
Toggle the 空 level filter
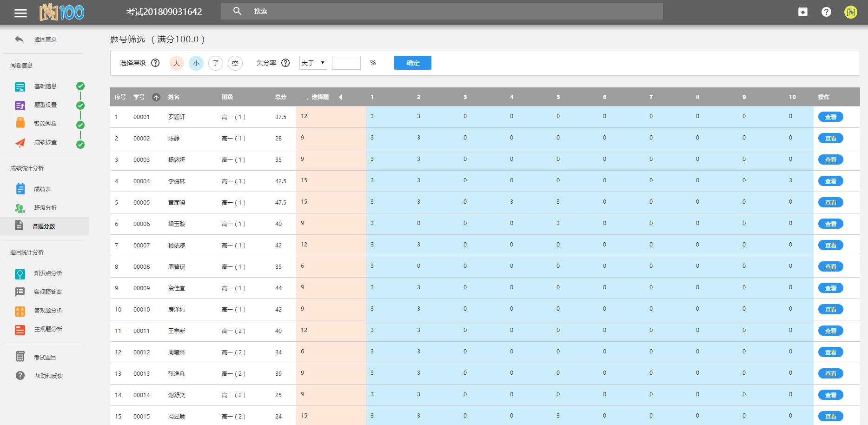[x=235, y=63]
